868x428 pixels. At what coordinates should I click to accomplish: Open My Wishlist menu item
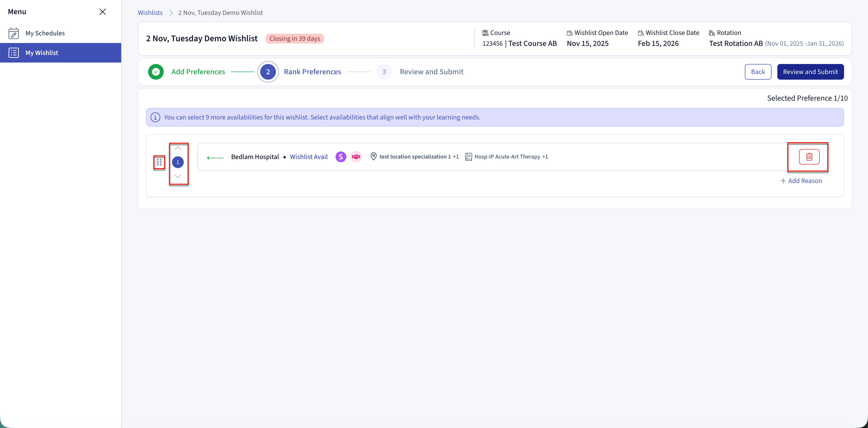coord(42,53)
